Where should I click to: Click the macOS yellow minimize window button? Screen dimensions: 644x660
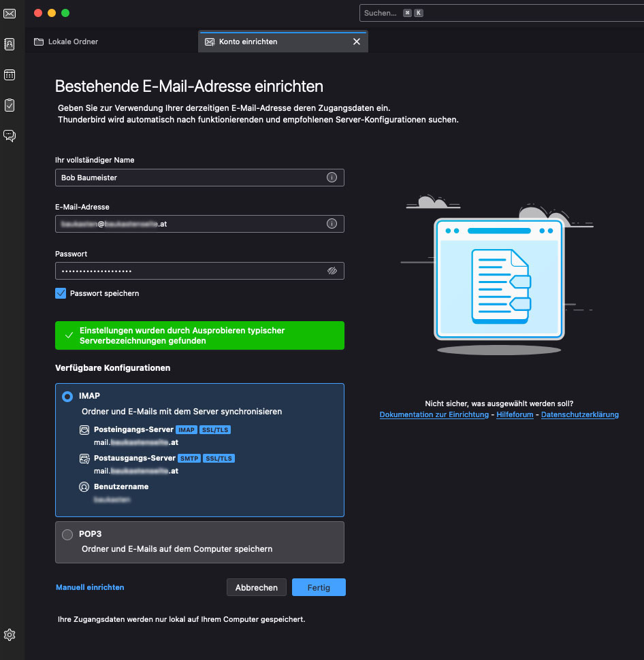pos(52,13)
